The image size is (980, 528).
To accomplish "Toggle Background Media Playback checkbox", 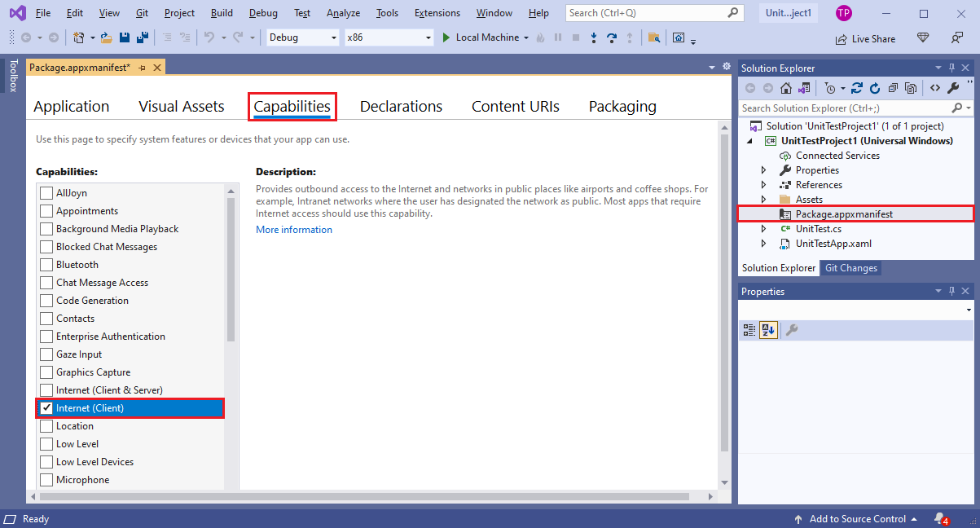I will [x=46, y=229].
